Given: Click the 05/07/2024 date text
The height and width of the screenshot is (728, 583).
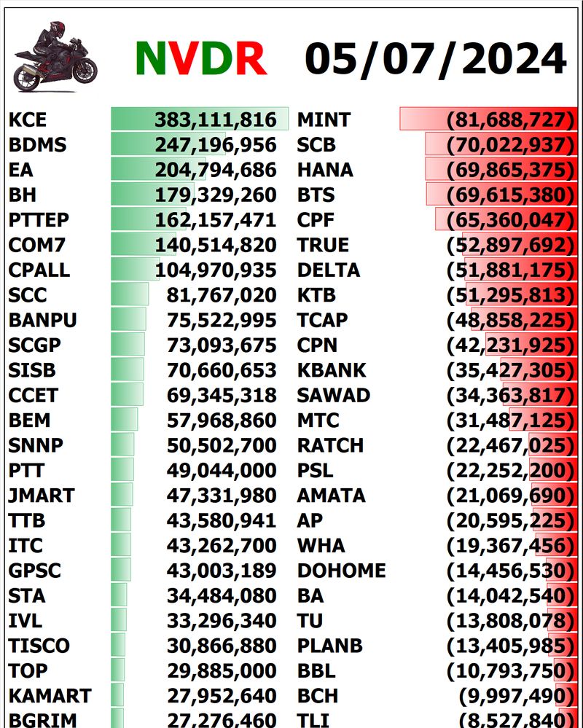Looking at the screenshot, I should 435,58.
